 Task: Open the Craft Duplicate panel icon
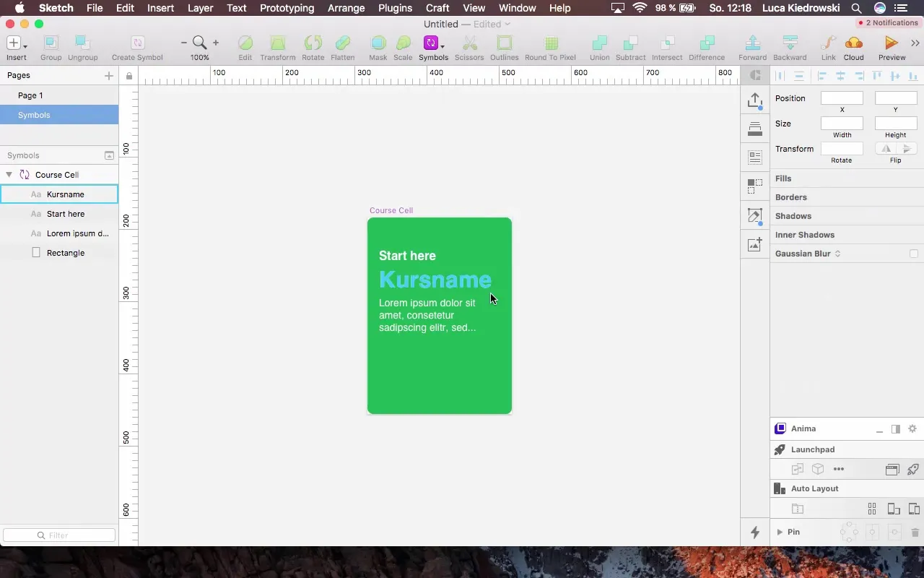755,186
